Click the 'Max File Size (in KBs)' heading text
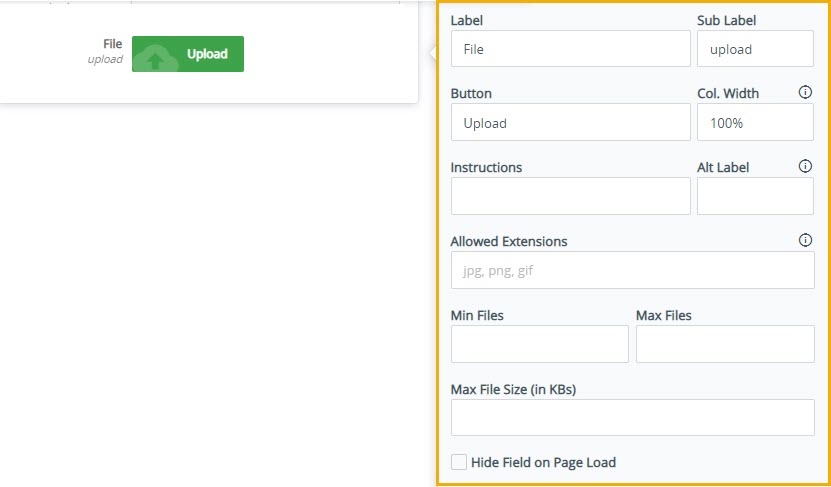The width and height of the screenshot is (831, 487). (513, 389)
